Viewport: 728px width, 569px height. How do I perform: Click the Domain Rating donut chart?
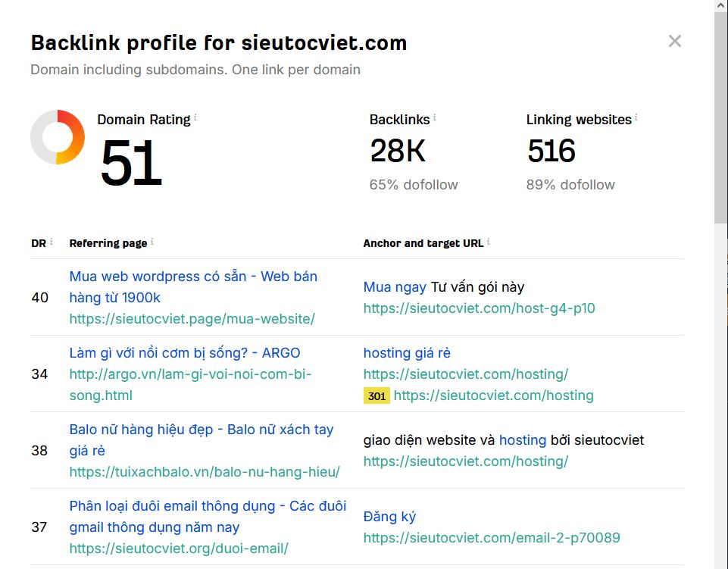pyautogui.click(x=58, y=137)
